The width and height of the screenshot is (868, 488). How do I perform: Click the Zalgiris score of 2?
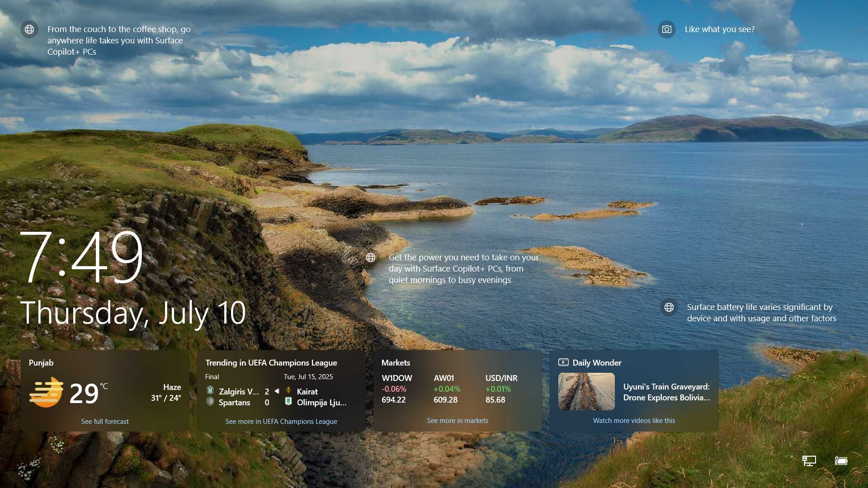coord(267,391)
